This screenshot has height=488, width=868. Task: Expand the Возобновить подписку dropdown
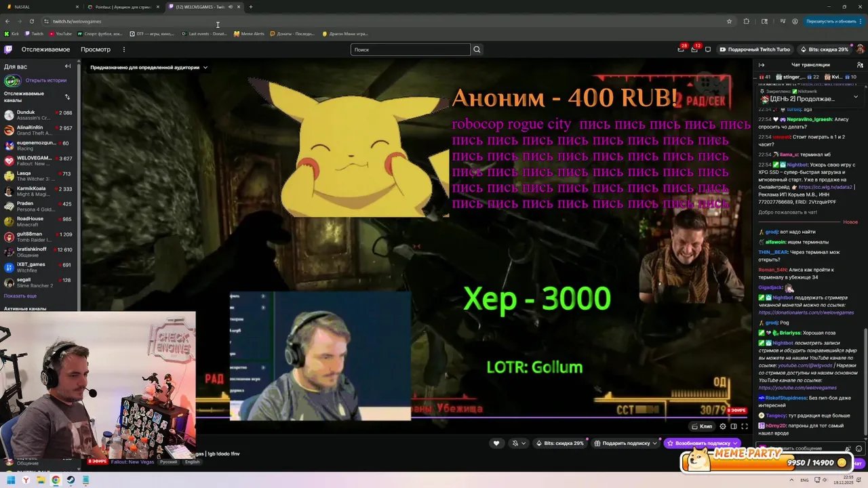(x=736, y=443)
